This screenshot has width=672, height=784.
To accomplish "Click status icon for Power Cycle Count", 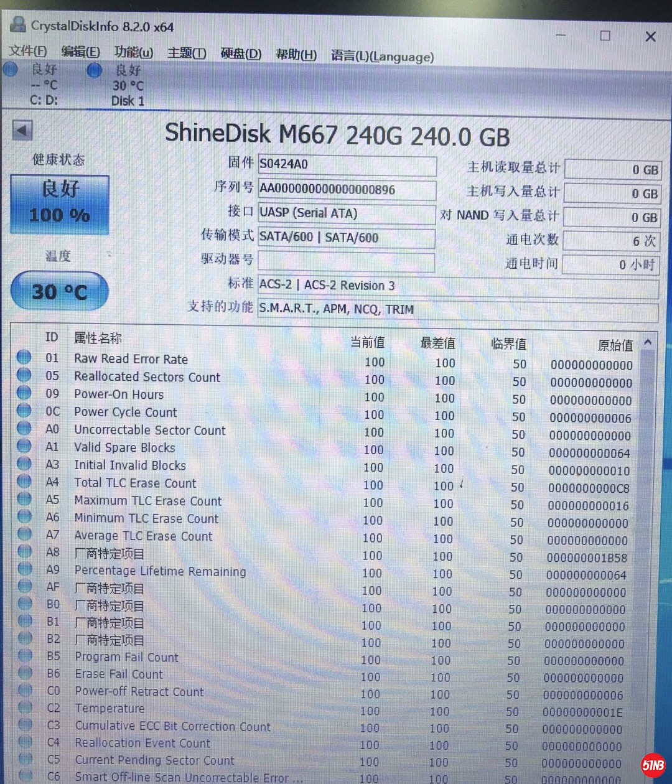I will [x=24, y=410].
